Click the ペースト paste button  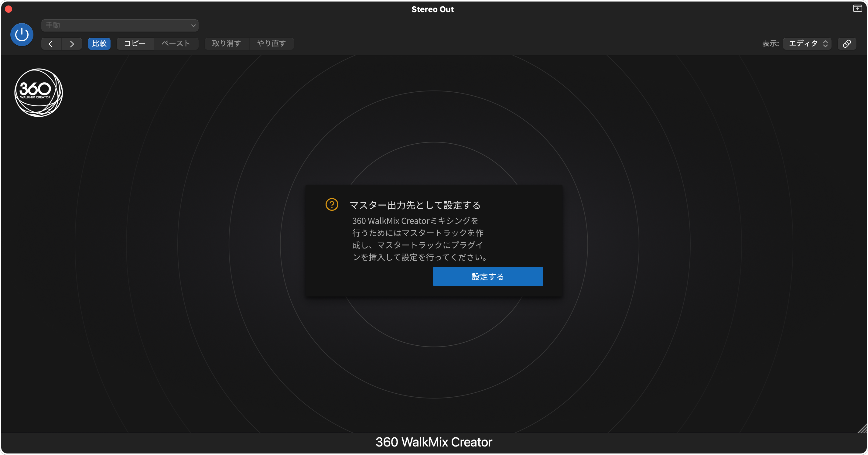pos(176,43)
